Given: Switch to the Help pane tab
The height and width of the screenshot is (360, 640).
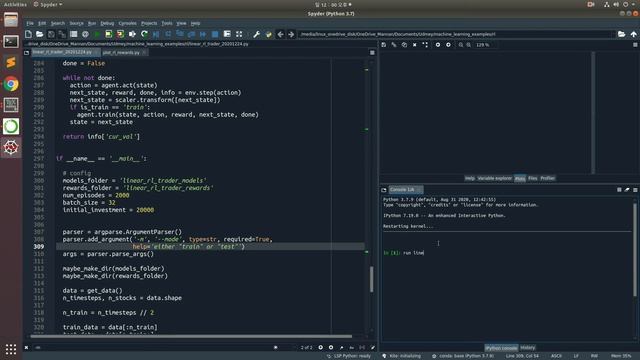Looking at the screenshot, I should click(x=469, y=178).
